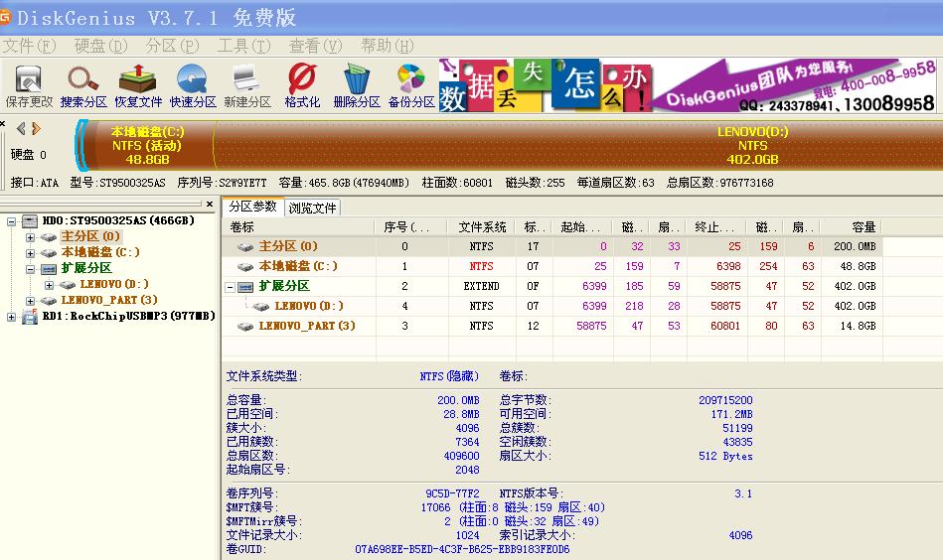Click 扩展分区 icon in partition table row
The height and width of the screenshot is (560, 943).
245,287
